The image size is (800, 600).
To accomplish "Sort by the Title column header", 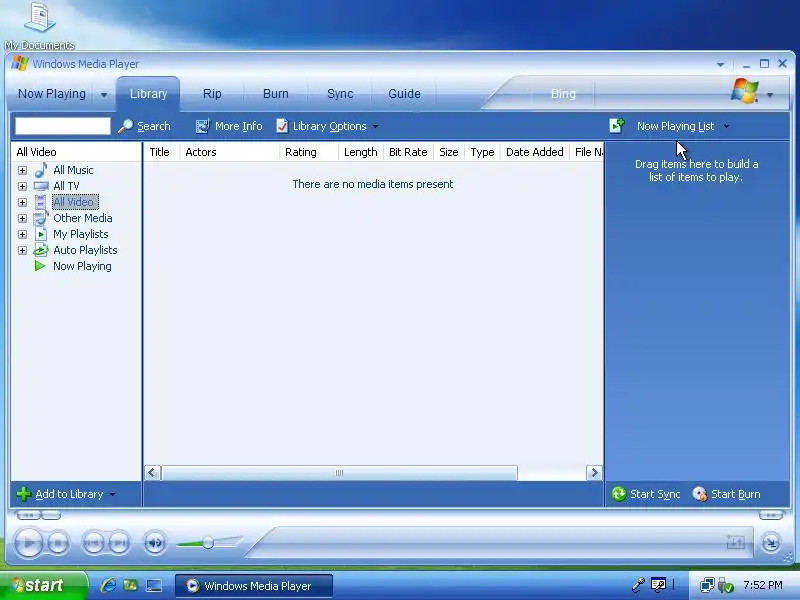I will (161, 152).
